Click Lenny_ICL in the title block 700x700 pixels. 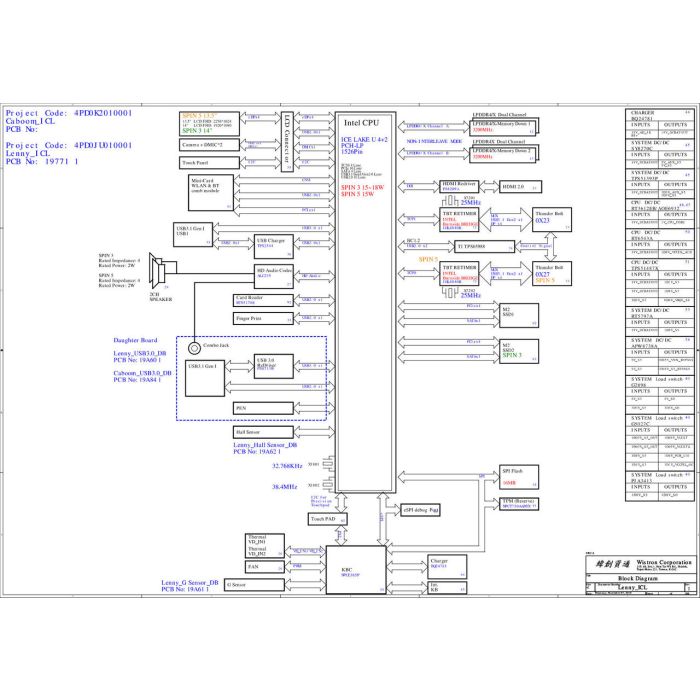632,587
